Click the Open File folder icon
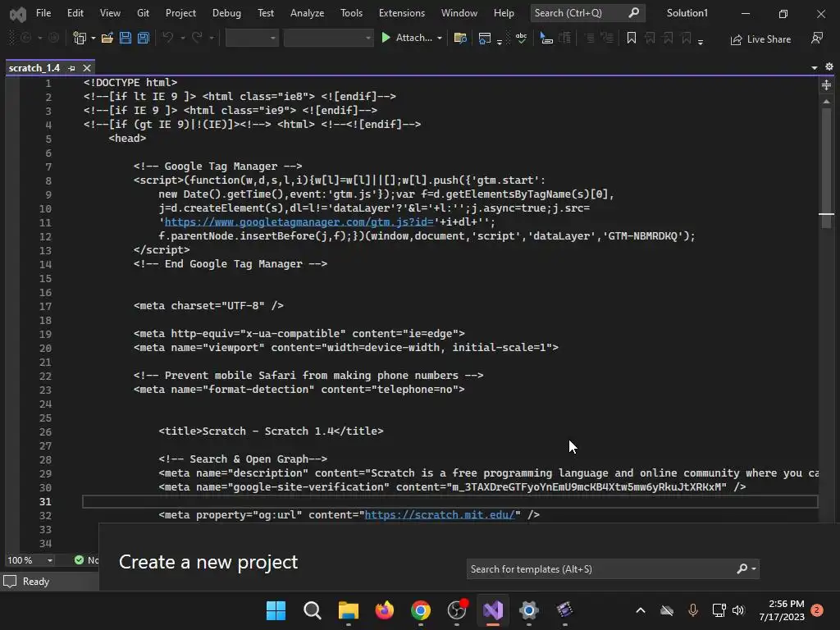The image size is (840, 630). 107,38
